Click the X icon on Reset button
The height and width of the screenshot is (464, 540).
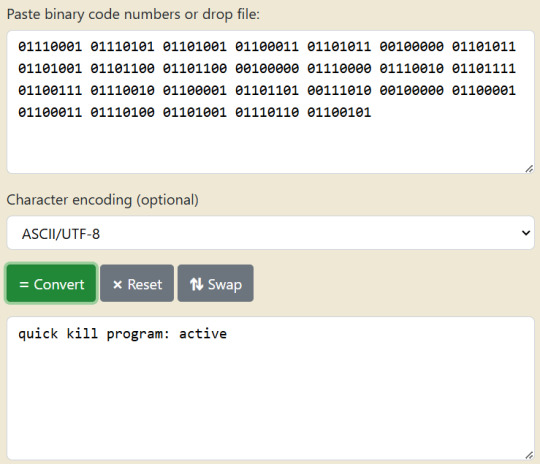click(117, 285)
